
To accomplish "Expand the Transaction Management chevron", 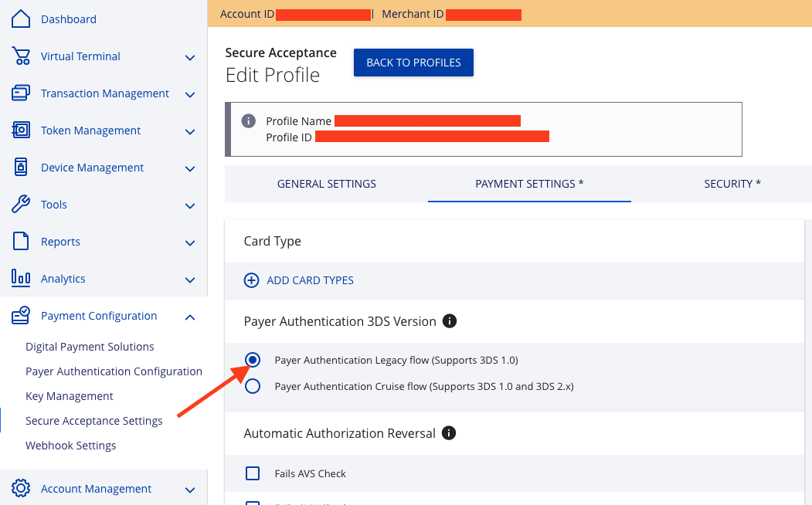I will coord(190,95).
